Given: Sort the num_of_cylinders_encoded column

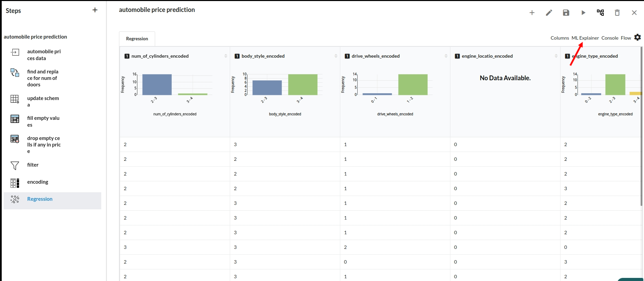Looking at the screenshot, I should click(x=226, y=56).
